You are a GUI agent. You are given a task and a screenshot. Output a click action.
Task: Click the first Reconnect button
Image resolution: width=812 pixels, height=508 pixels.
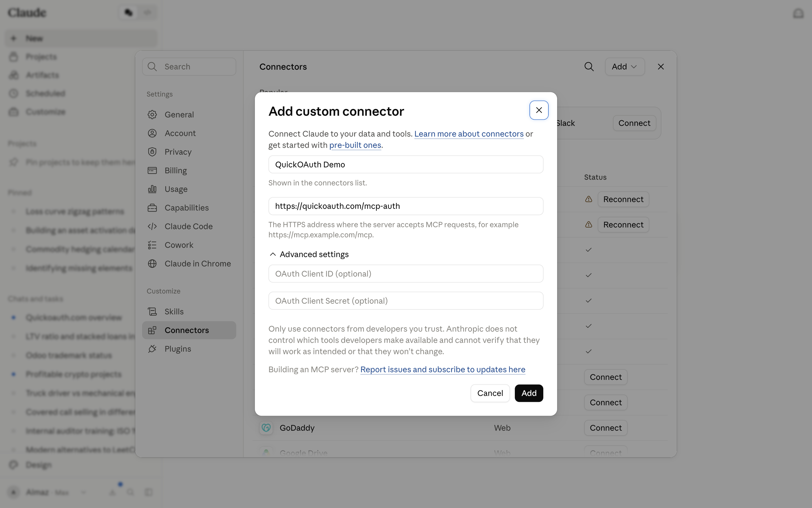[x=623, y=199]
